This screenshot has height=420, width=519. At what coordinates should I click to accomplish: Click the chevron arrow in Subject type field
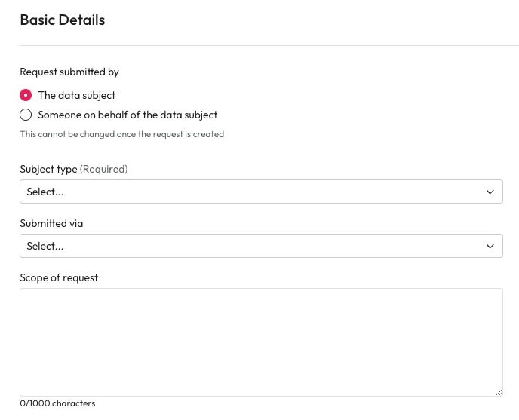[490, 192]
